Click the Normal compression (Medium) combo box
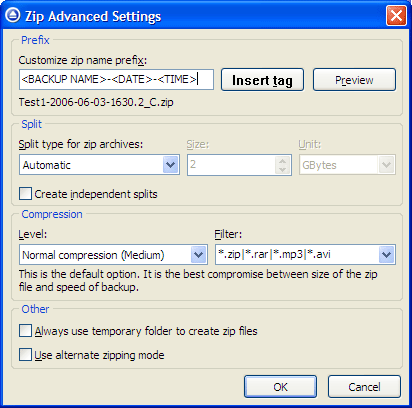The image size is (412, 408). (113, 255)
